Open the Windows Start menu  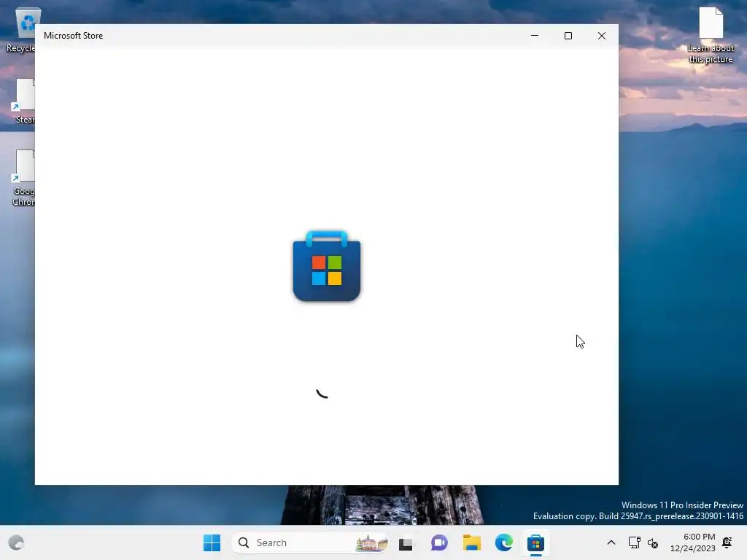click(x=212, y=542)
